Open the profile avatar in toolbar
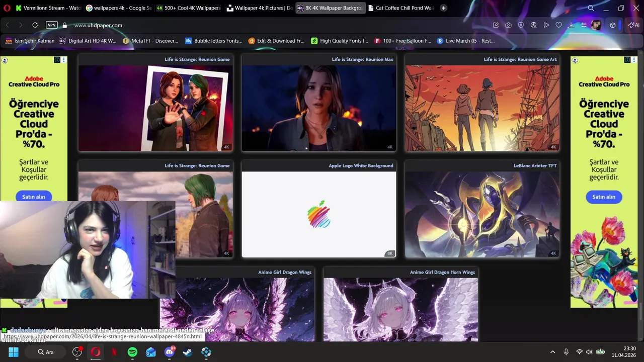The height and width of the screenshot is (362, 644). pos(596,25)
